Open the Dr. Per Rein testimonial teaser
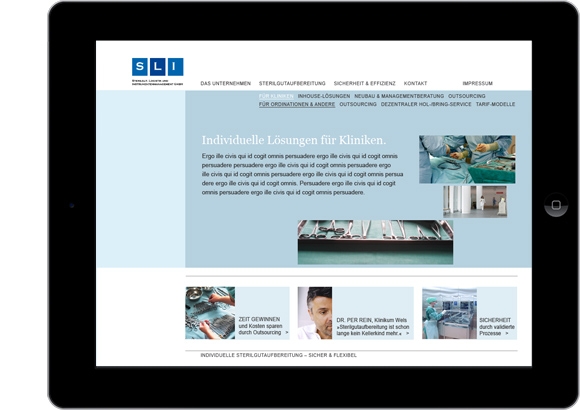580x410 pixels. (355, 313)
